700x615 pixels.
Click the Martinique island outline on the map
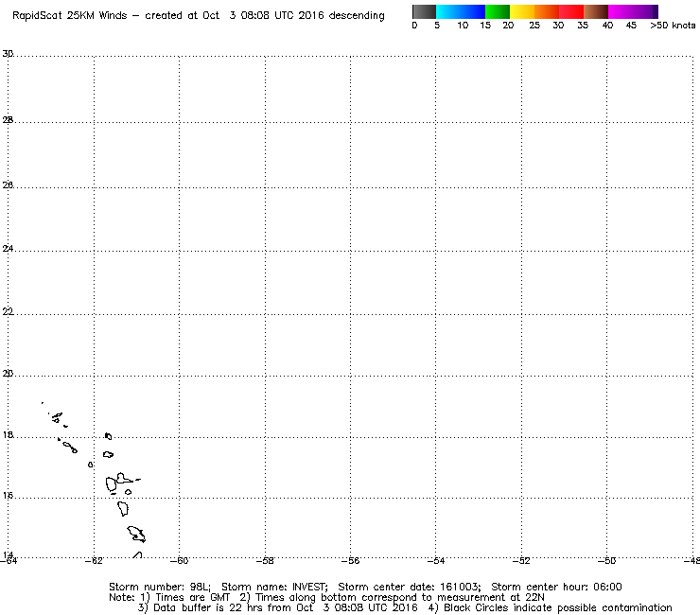136,535
